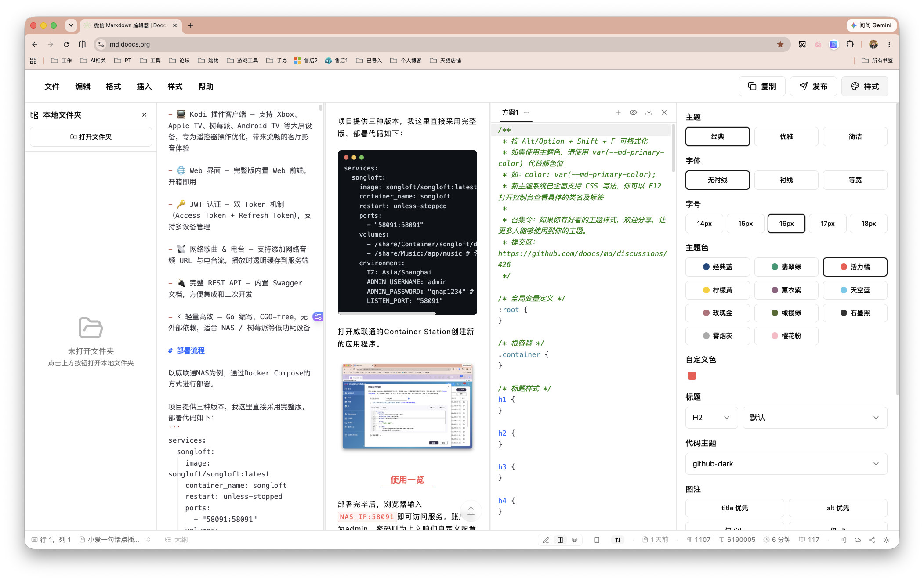924x581 pixels.
Task: Open the 插入 menu
Action: click(144, 87)
